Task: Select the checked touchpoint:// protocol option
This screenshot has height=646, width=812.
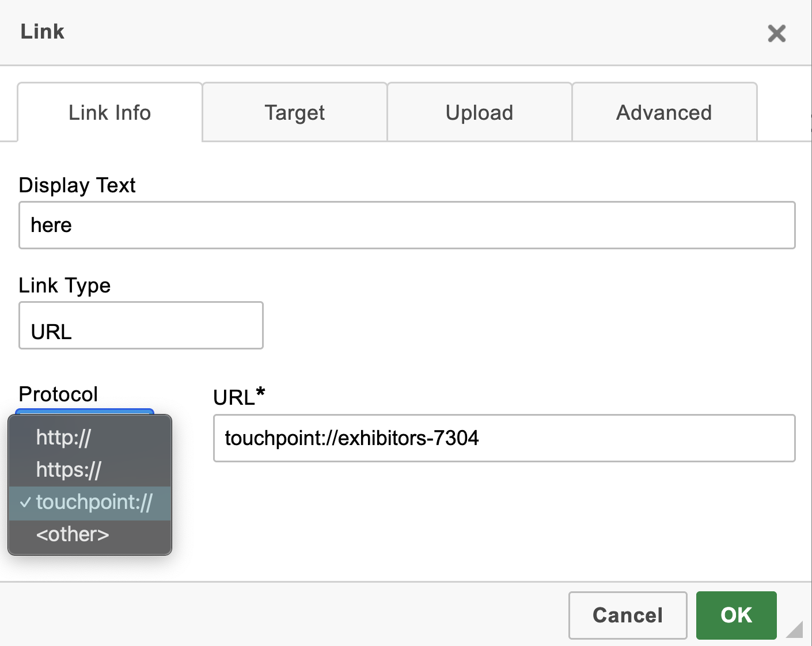Action: (x=90, y=503)
